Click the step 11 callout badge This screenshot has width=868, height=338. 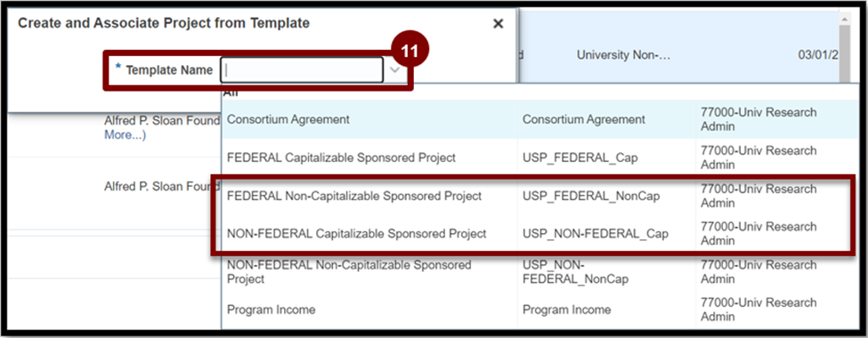tap(410, 51)
